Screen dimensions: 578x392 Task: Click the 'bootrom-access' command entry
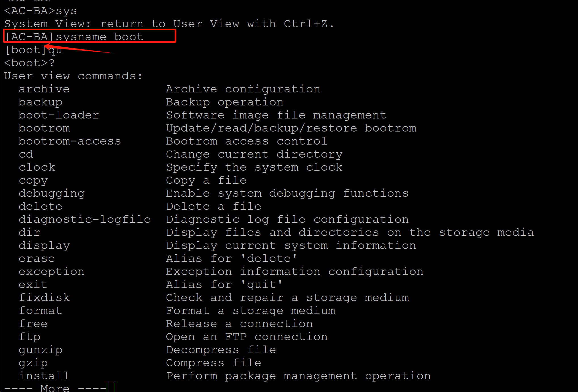coord(70,141)
